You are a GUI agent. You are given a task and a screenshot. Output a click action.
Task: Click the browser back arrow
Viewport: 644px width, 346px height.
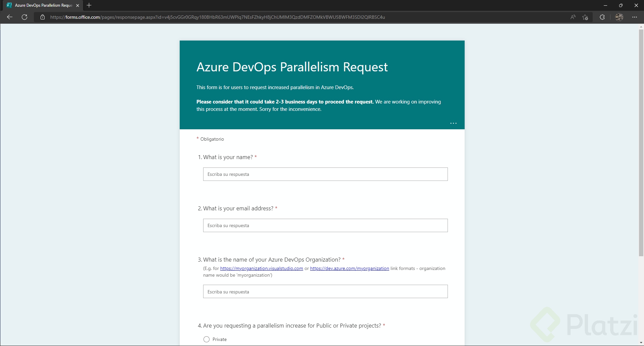click(10, 17)
